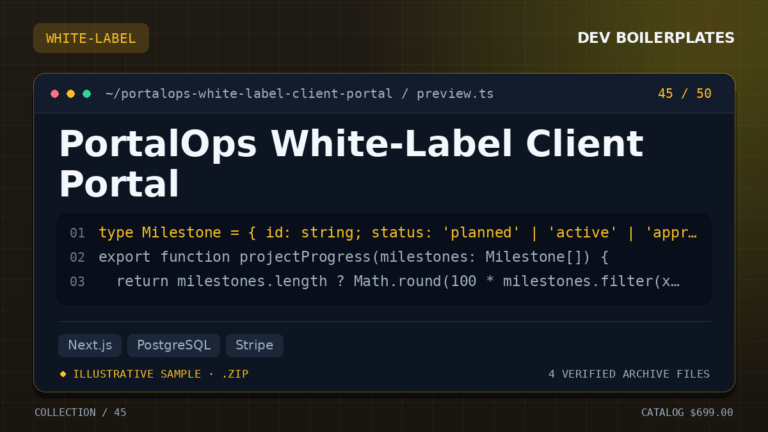The height and width of the screenshot is (432, 768).
Task: Select code line 01 type Milestone
Action: point(397,233)
